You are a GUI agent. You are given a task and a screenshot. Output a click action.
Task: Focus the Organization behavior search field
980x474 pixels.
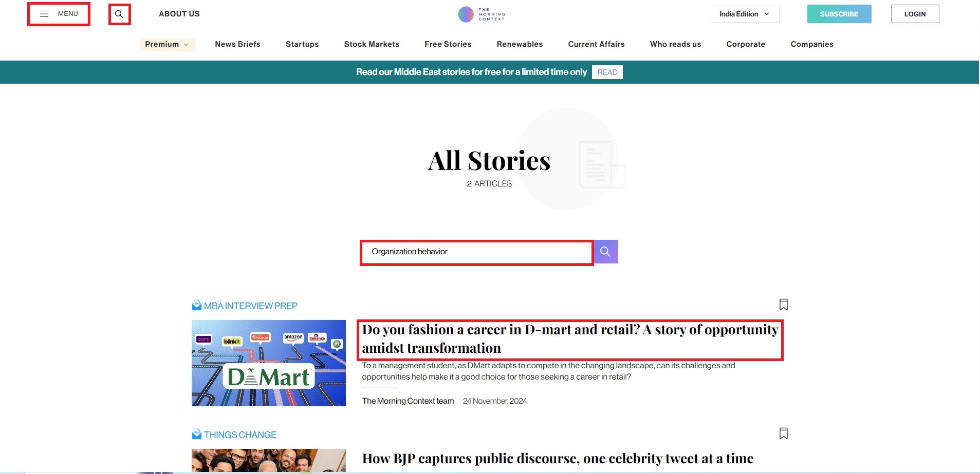tap(476, 252)
